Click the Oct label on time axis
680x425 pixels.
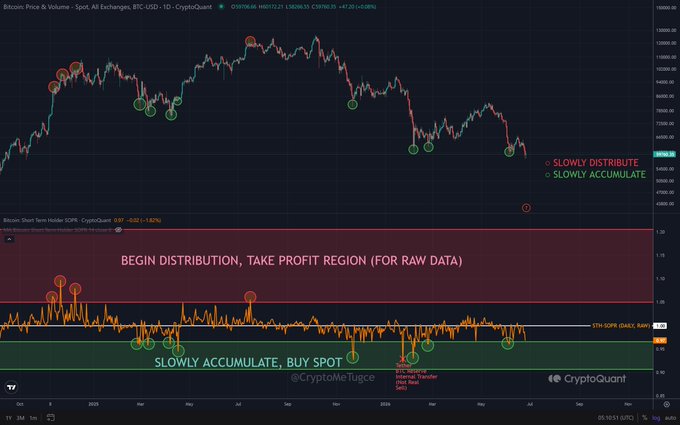coord(20,404)
